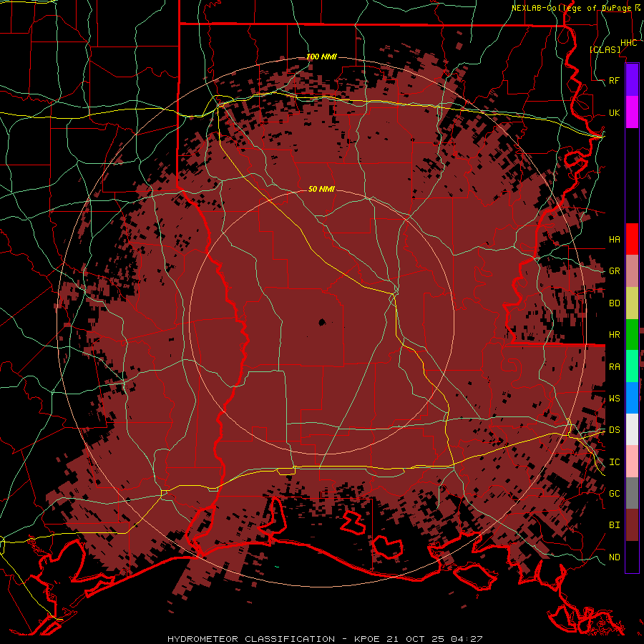644x644 pixels.
Task: Click the '100 NMI' range ring label
Action: click(321, 57)
